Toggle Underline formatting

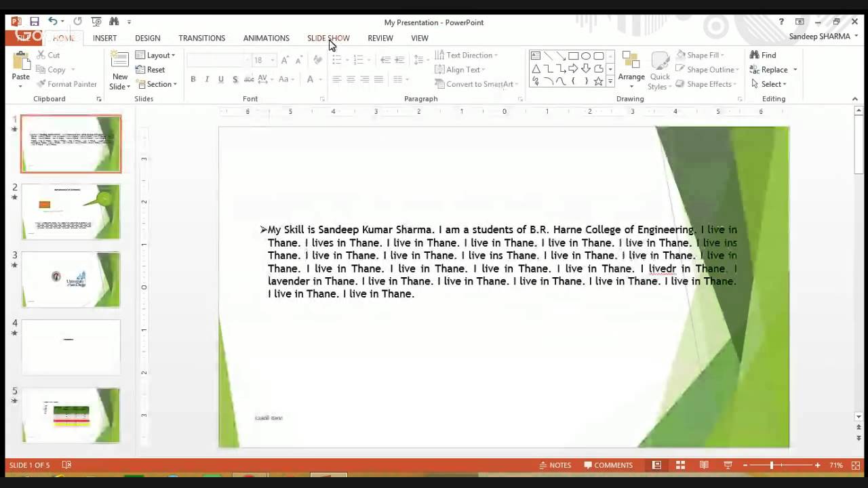221,79
